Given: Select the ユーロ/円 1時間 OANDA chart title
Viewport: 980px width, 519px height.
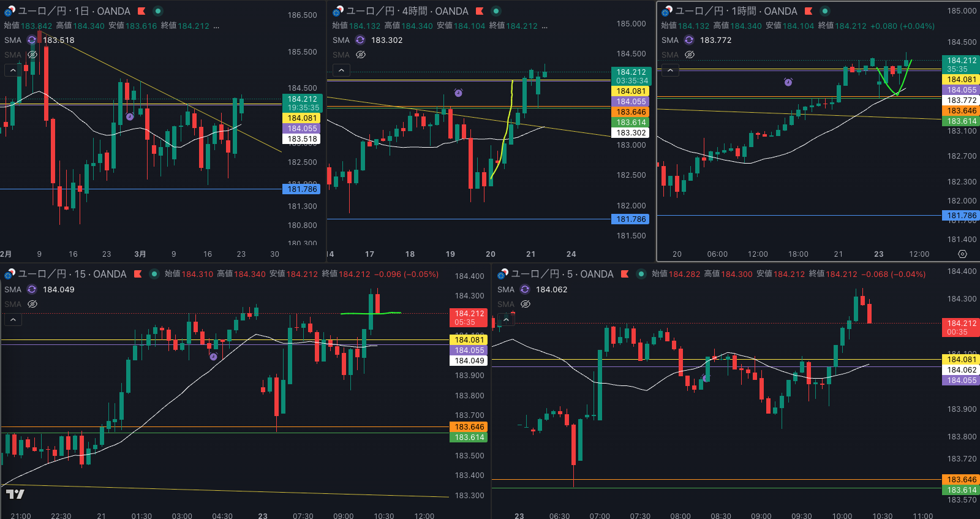Looking at the screenshot, I should pyautogui.click(x=736, y=11).
